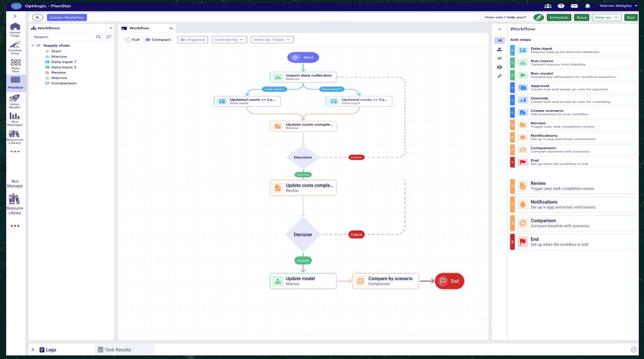Click the Schedule button
The width and height of the screenshot is (644, 359).
coord(559,18)
